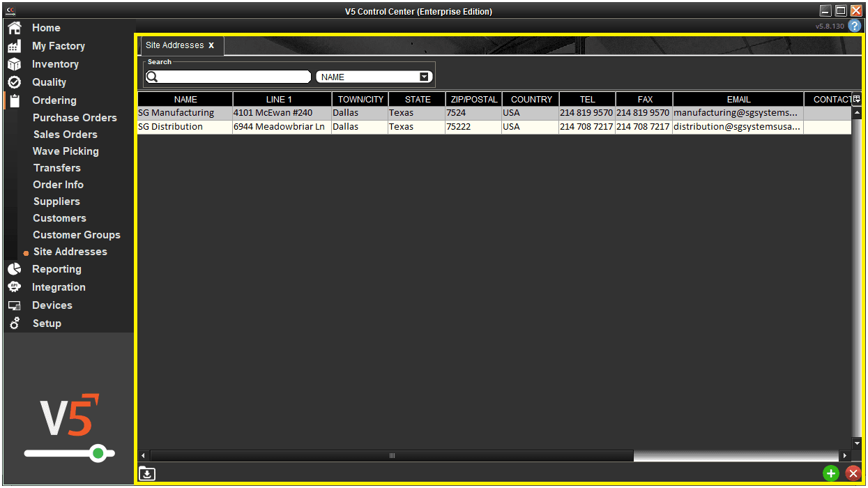Click zip code 75222 cell

[473, 127]
